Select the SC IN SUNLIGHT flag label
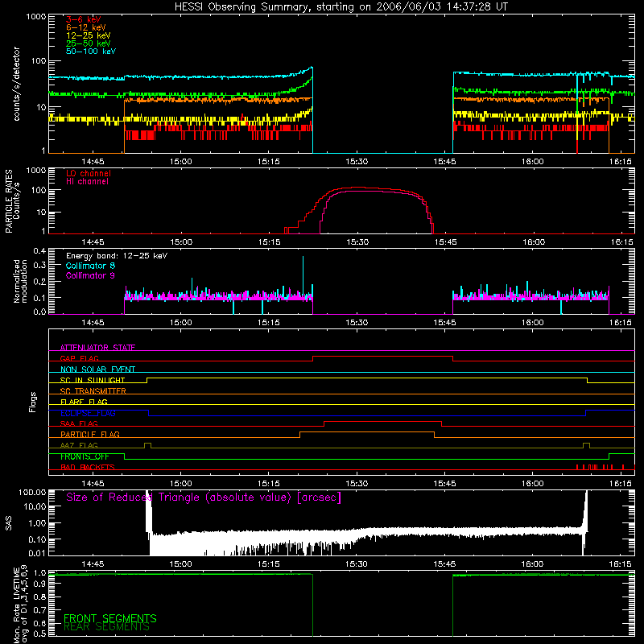The image size is (644, 644). coord(93,380)
